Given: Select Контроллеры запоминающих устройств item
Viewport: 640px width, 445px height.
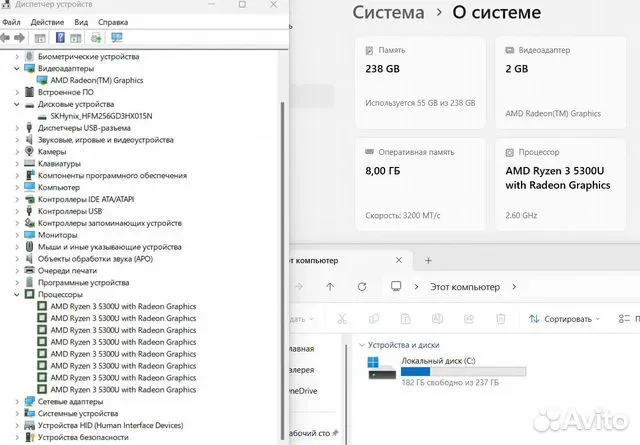Looking at the screenshot, I should (x=110, y=223).
